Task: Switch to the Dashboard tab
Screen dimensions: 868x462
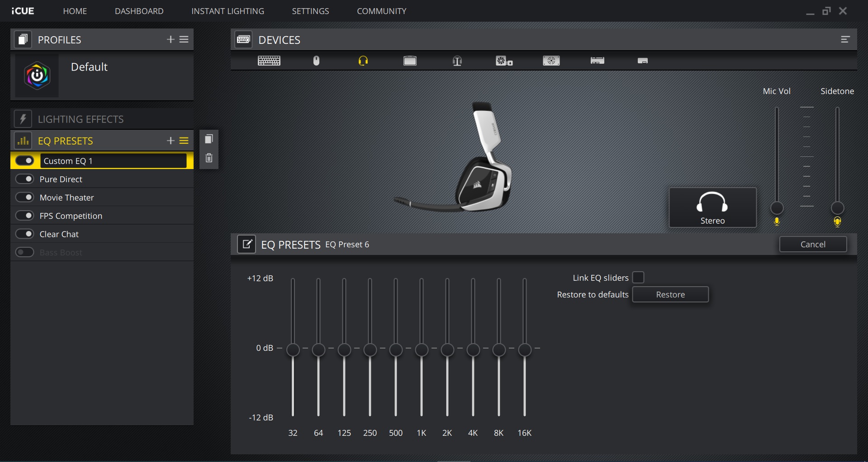Action: pos(139,11)
